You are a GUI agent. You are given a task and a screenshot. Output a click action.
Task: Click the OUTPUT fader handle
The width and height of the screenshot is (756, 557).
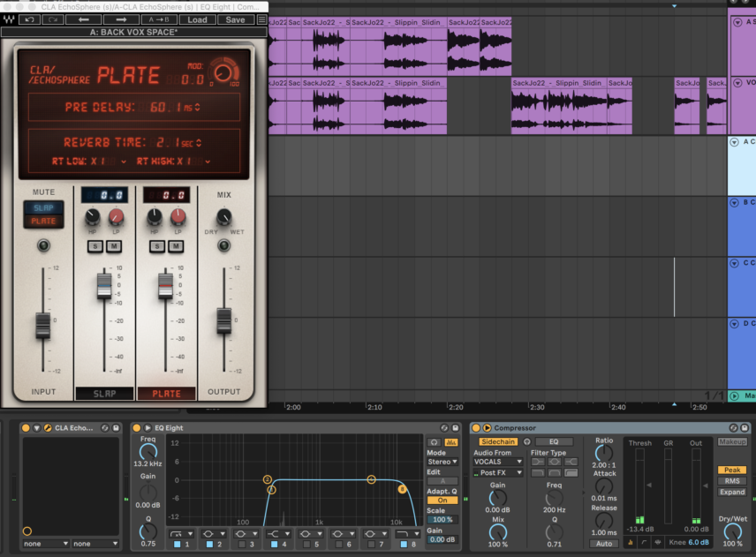(x=223, y=321)
